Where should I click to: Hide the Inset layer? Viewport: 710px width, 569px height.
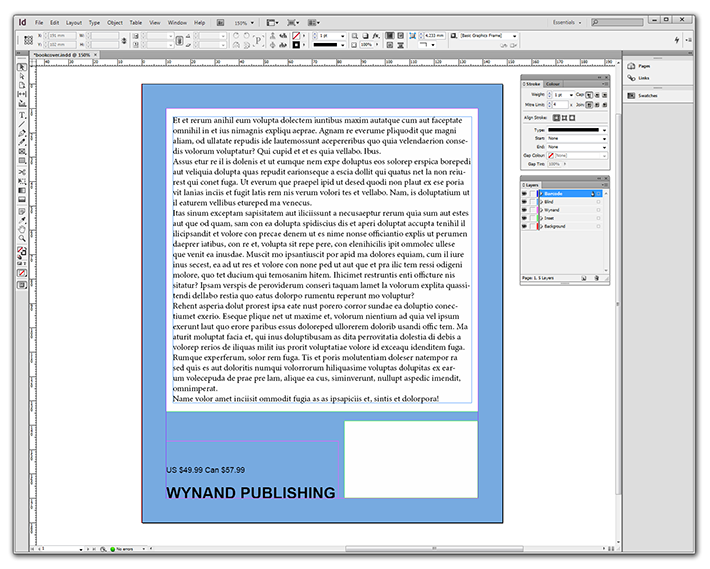tap(524, 218)
